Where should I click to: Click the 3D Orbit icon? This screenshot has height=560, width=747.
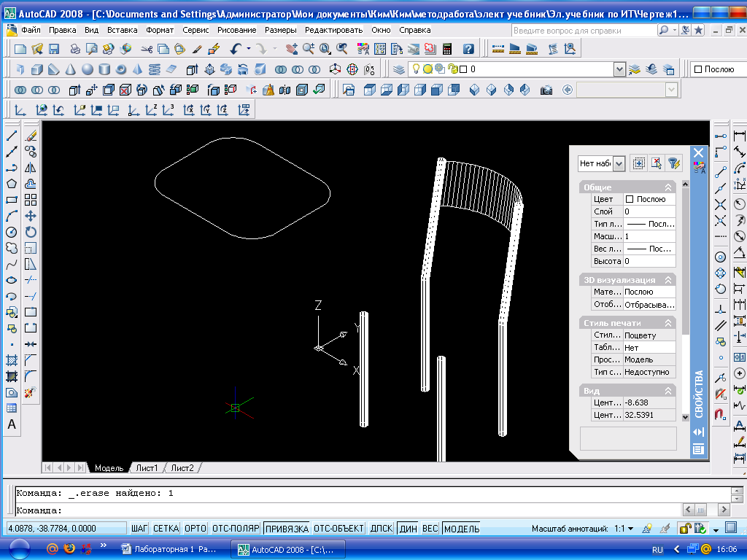pos(352,69)
